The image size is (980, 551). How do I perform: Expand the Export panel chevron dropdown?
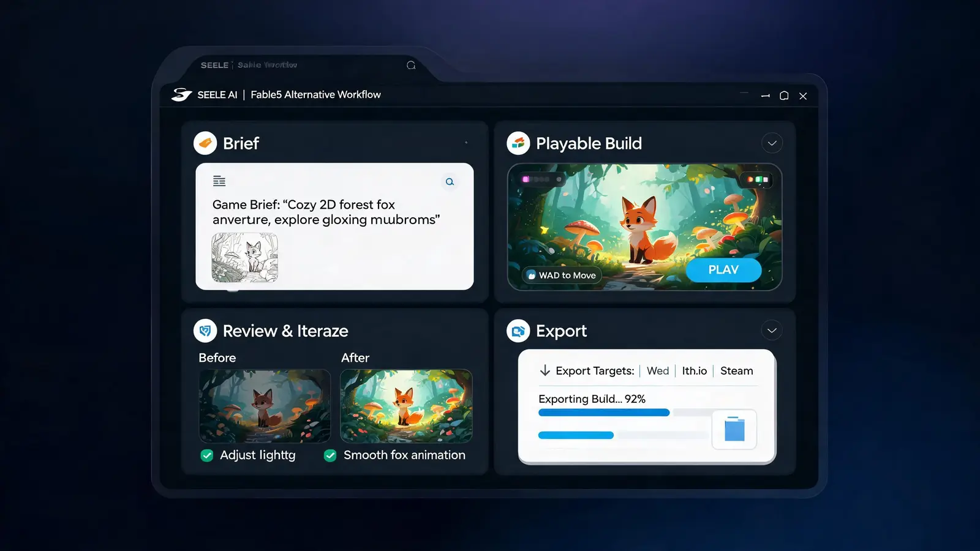772,331
